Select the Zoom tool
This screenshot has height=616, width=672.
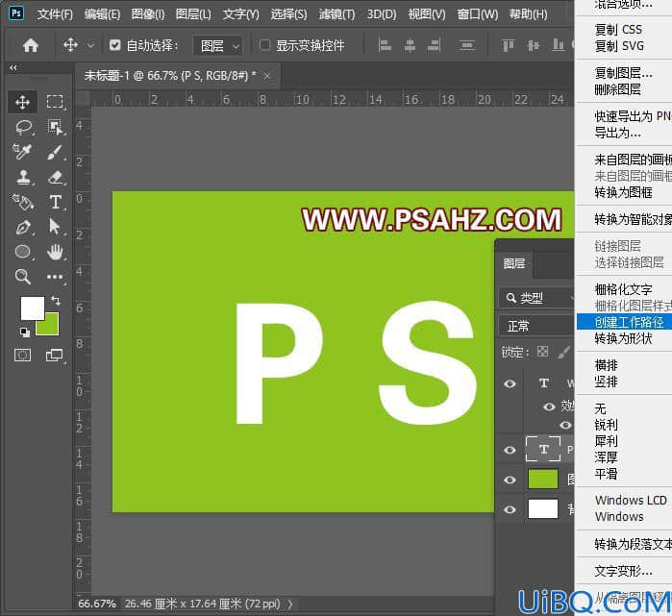tap(22, 277)
